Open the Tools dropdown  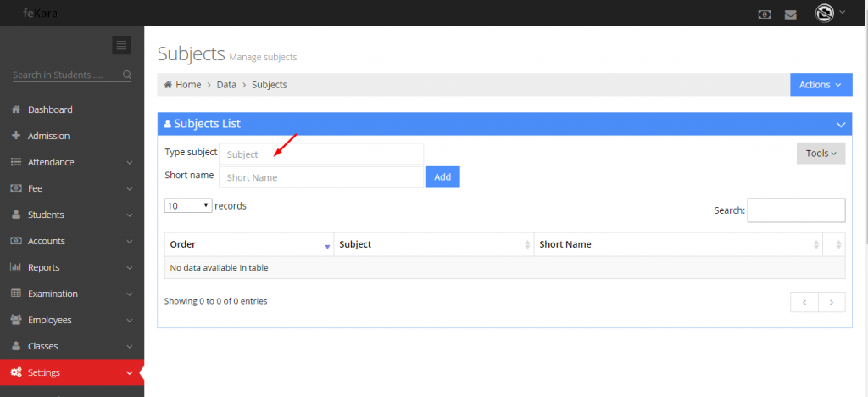(821, 154)
